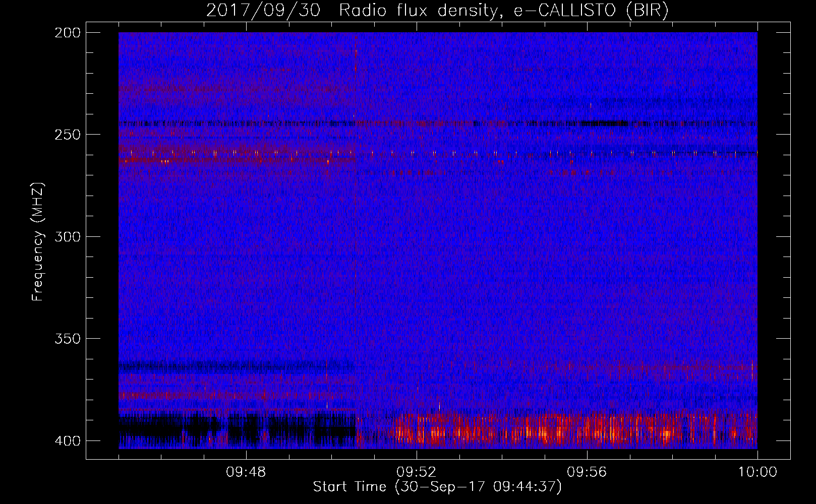Click the 10:00 time tick label
The image size is (816, 504).
[x=757, y=472]
